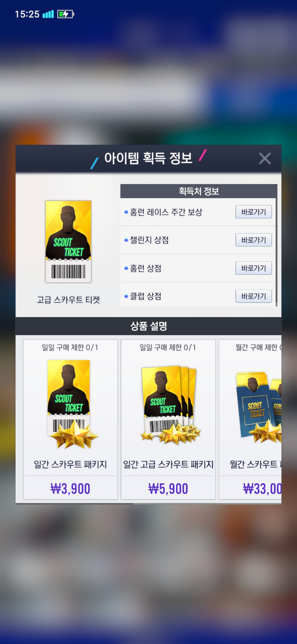The image size is (297, 644).
Task: Click the horizontal scrollbar under the packages
Action: click(75, 504)
